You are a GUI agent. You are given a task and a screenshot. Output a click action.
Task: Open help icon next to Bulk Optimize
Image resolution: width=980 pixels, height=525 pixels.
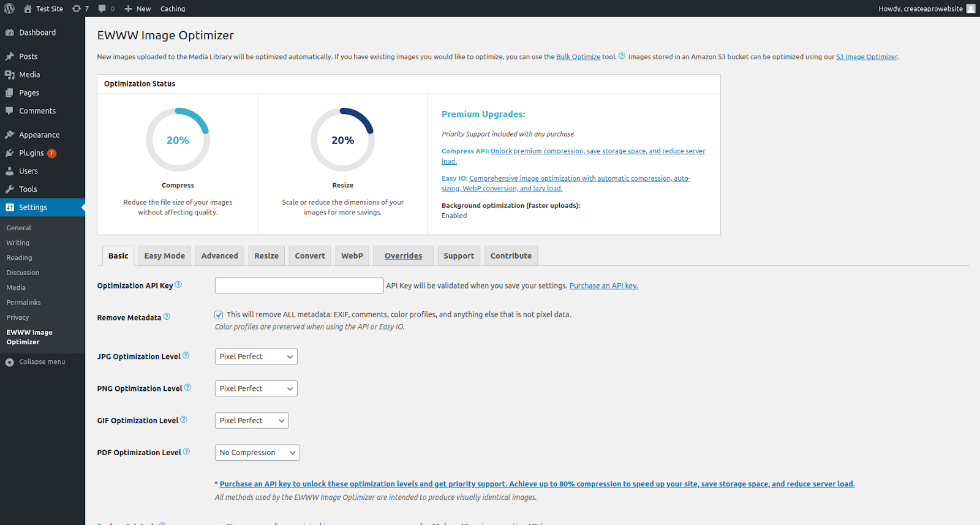[x=622, y=56]
